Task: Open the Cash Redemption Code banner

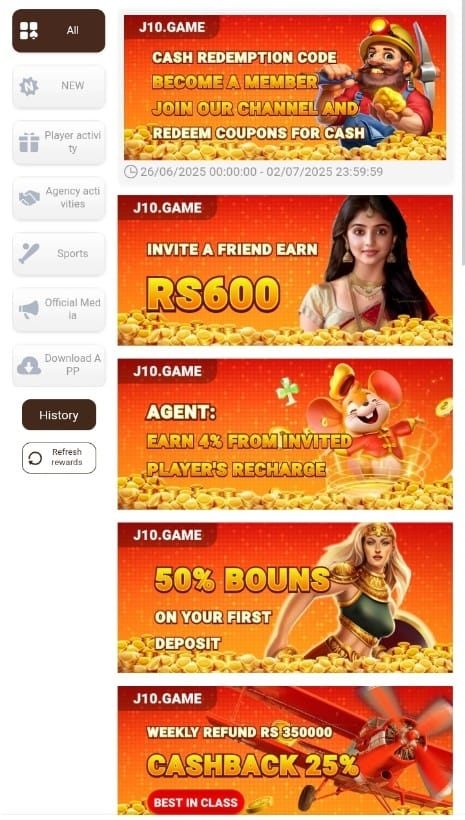Action: click(285, 87)
